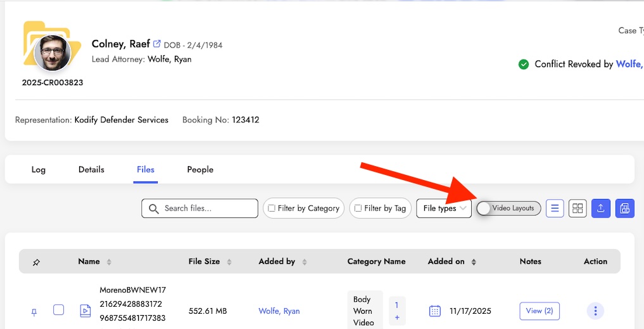Sort the table by File Size
This screenshot has width=644, height=329.
coord(229,262)
